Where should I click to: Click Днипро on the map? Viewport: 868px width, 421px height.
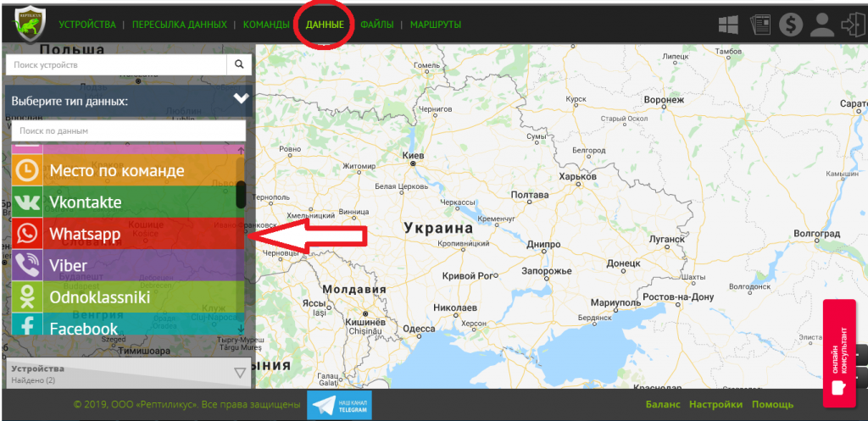pyautogui.click(x=543, y=245)
